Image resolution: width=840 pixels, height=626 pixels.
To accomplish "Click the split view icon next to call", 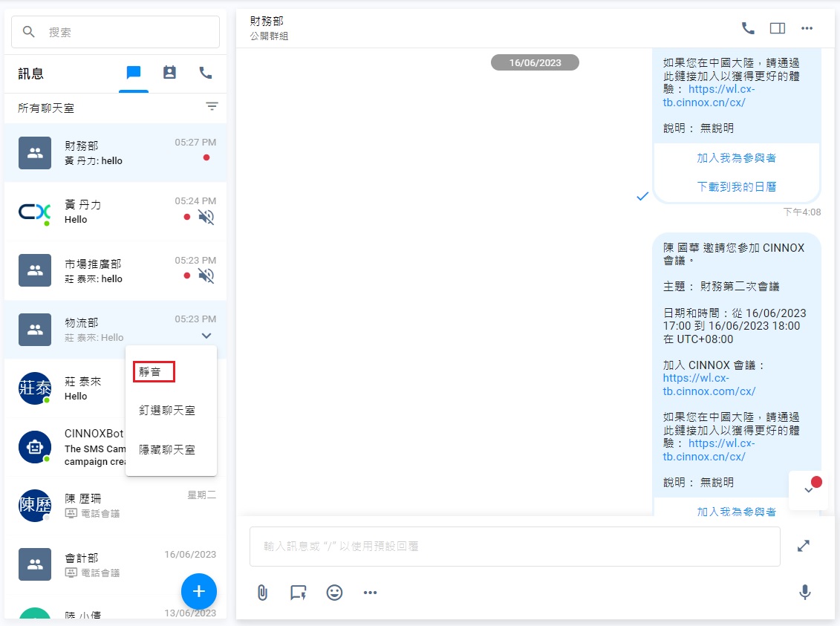I will pyautogui.click(x=778, y=28).
